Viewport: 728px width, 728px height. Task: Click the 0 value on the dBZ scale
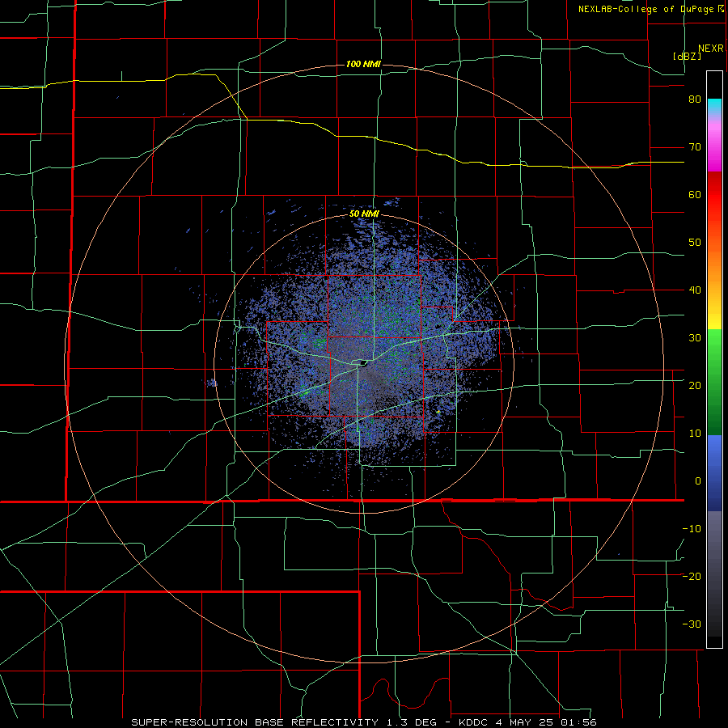pyautogui.click(x=698, y=481)
